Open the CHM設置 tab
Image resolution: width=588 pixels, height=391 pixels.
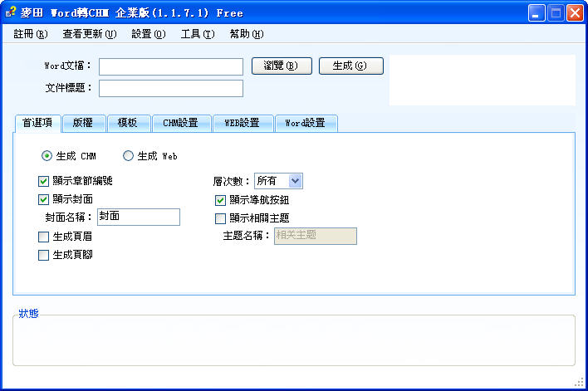pyautogui.click(x=182, y=124)
